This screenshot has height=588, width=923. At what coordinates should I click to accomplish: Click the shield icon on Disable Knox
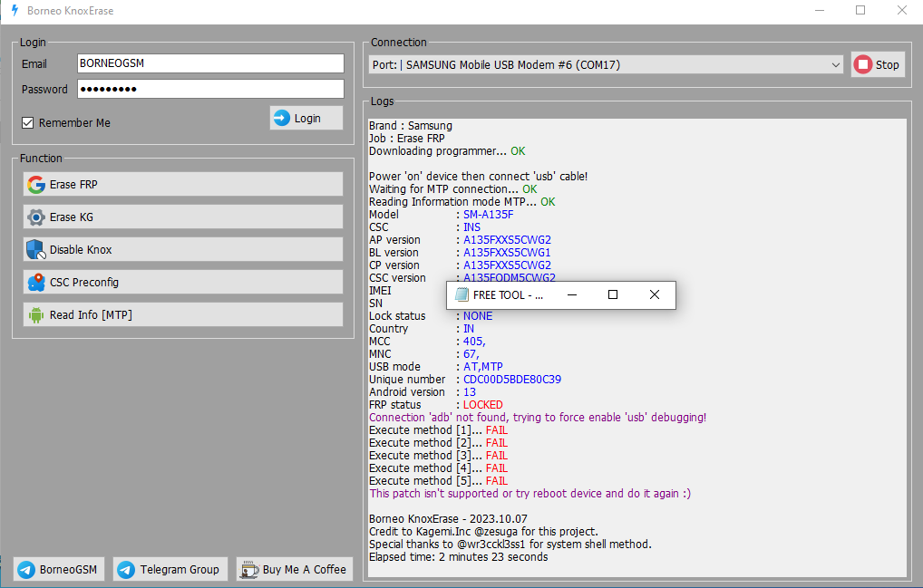(36, 250)
